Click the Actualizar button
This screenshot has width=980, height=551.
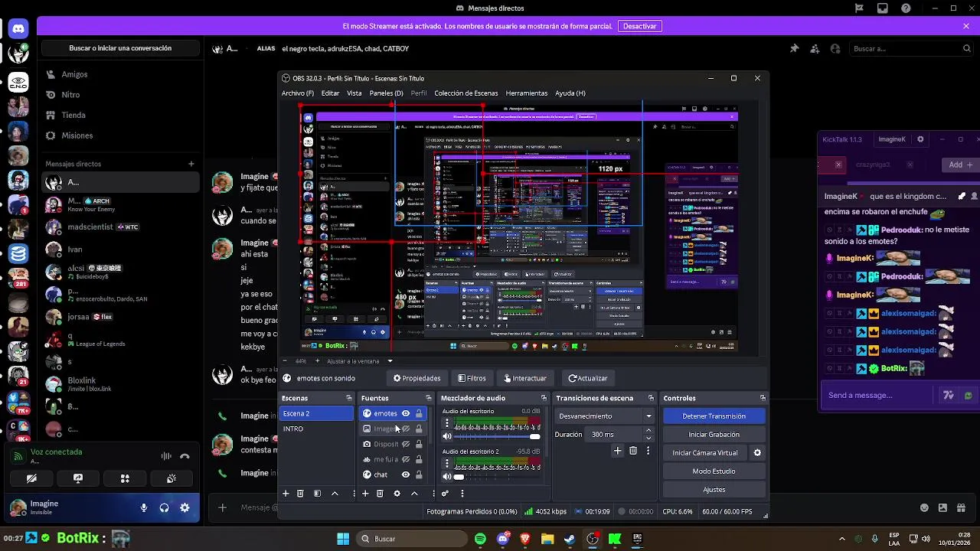click(x=588, y=378)
